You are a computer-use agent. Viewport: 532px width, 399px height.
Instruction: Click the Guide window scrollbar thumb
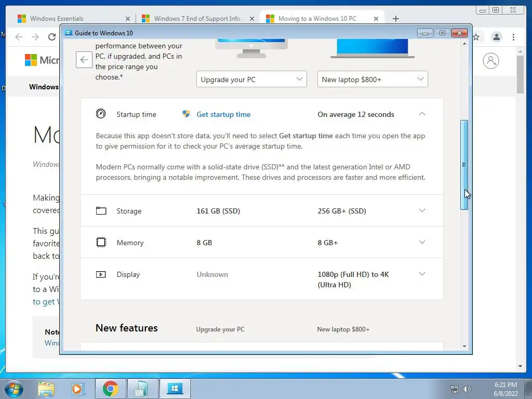coord(464,165)
